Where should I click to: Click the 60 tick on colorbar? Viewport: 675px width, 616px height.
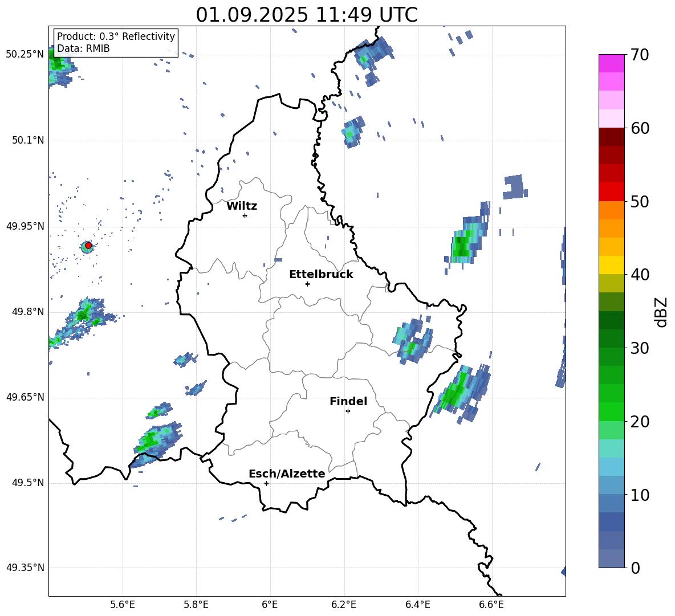640,128
